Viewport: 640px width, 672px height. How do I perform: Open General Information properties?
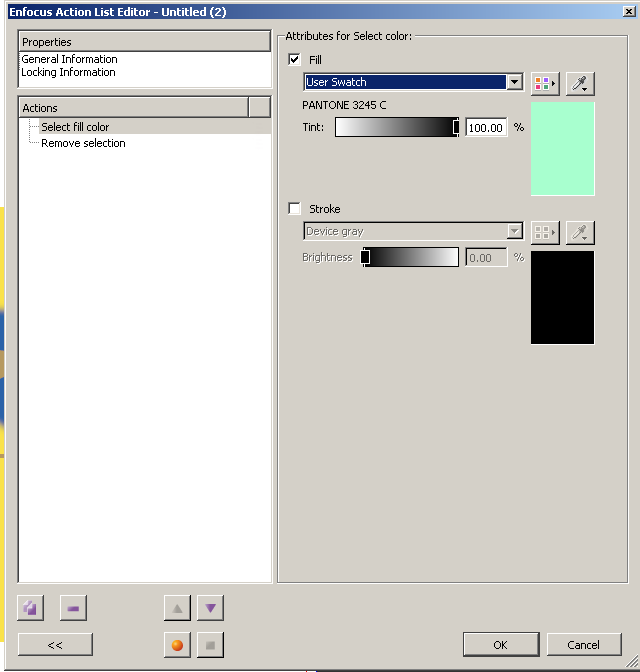pos(69,59)
